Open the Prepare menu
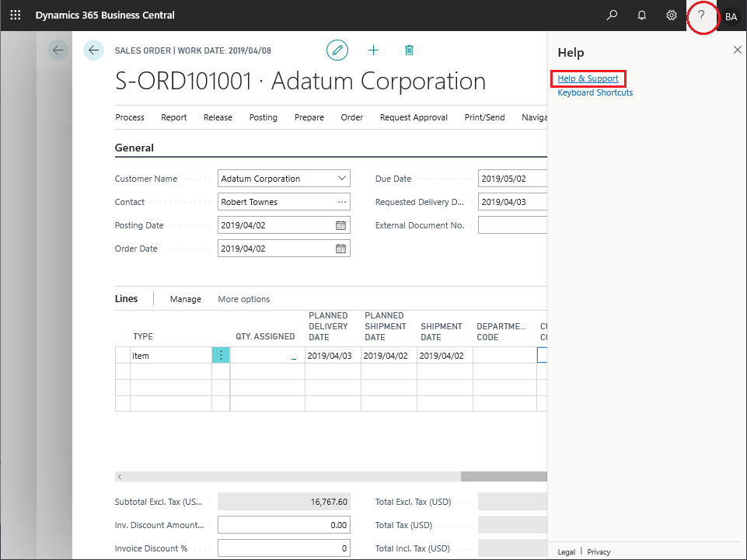The width and height of the screenshot is (747, 560). tap(309, 117)
